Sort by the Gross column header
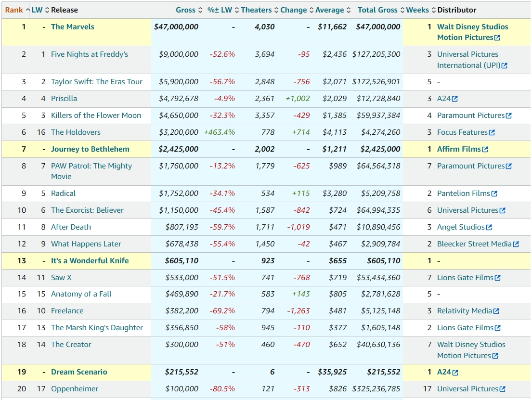Viewport: 532px width, 400px height. point(189,10)
